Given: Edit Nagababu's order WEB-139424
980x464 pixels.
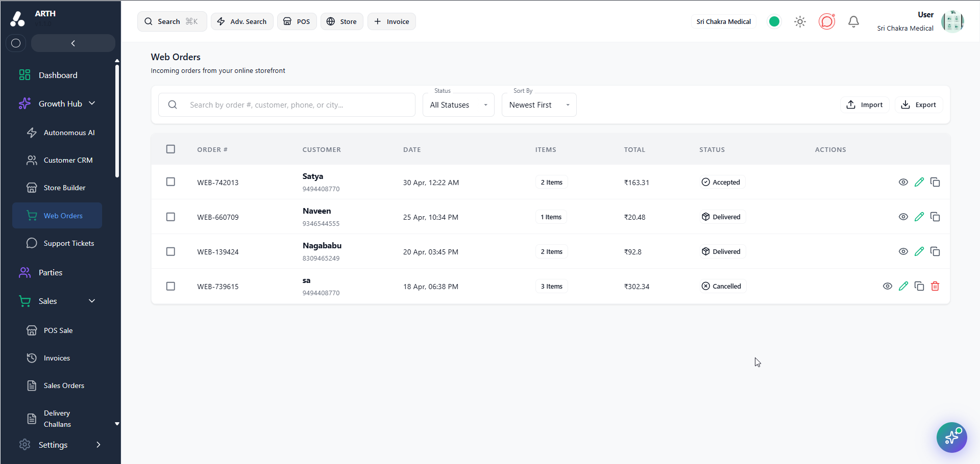Looking at the screenshot, I should click(919, 251).
